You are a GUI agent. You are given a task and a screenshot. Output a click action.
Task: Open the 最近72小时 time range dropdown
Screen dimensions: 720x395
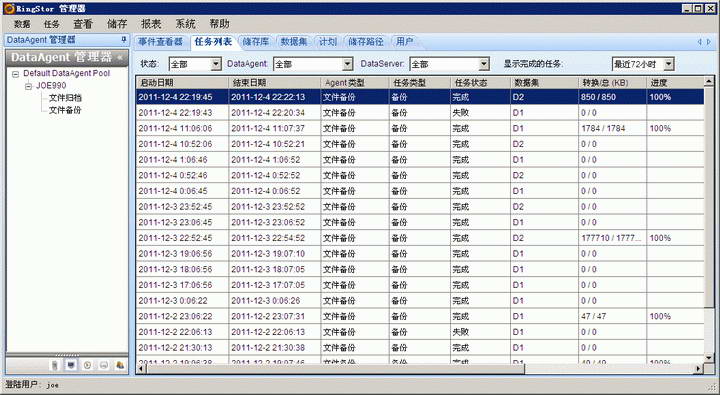click(669, 64)
